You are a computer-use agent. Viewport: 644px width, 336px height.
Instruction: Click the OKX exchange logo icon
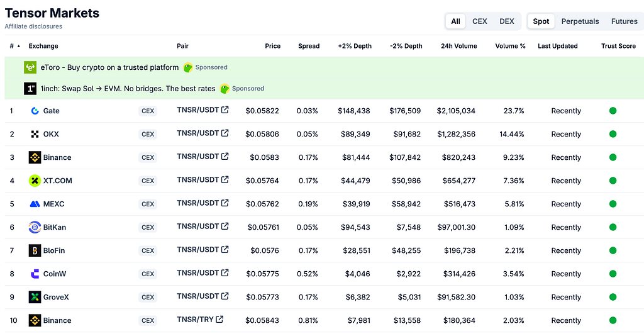pyautogui.click(x=35, y=134)
